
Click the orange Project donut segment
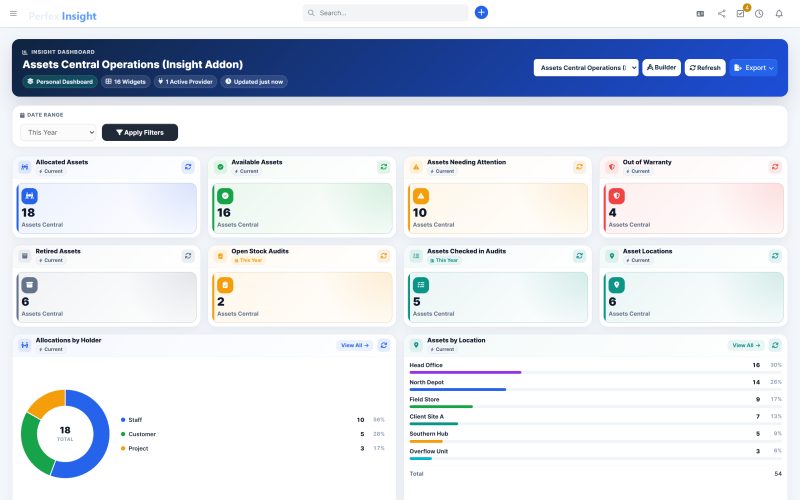coord(47,403)
